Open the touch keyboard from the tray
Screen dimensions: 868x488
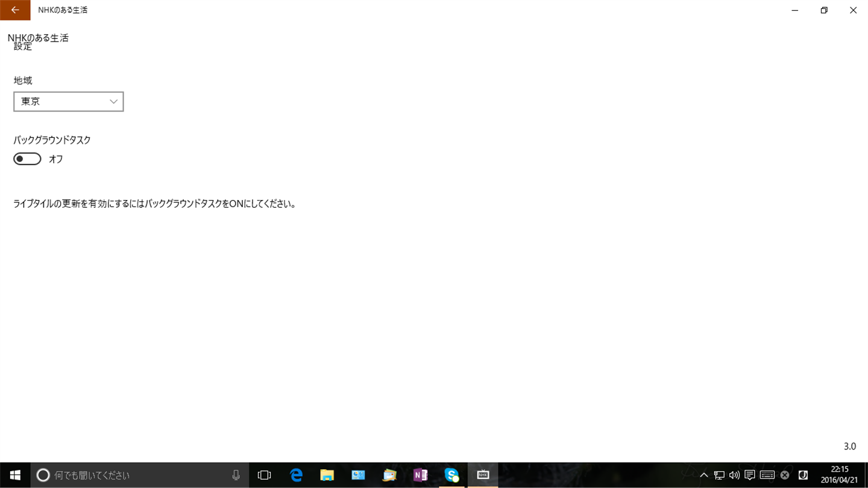pyautogui.click(x=767, y=475)
